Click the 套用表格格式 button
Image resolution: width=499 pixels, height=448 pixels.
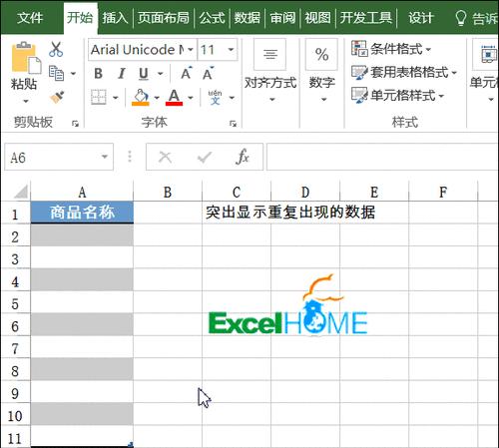tap(404, 72)
